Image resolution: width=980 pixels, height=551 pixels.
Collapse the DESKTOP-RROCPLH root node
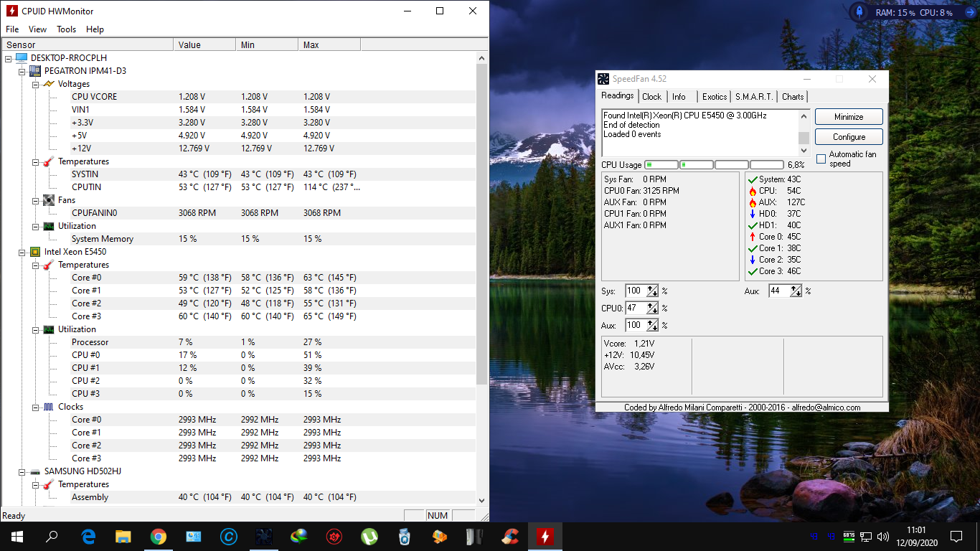tap(9, 57)
